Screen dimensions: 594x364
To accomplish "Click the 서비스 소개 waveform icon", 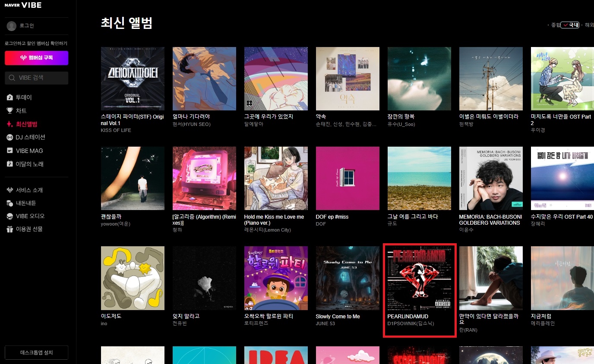I will tap(10, 190).
